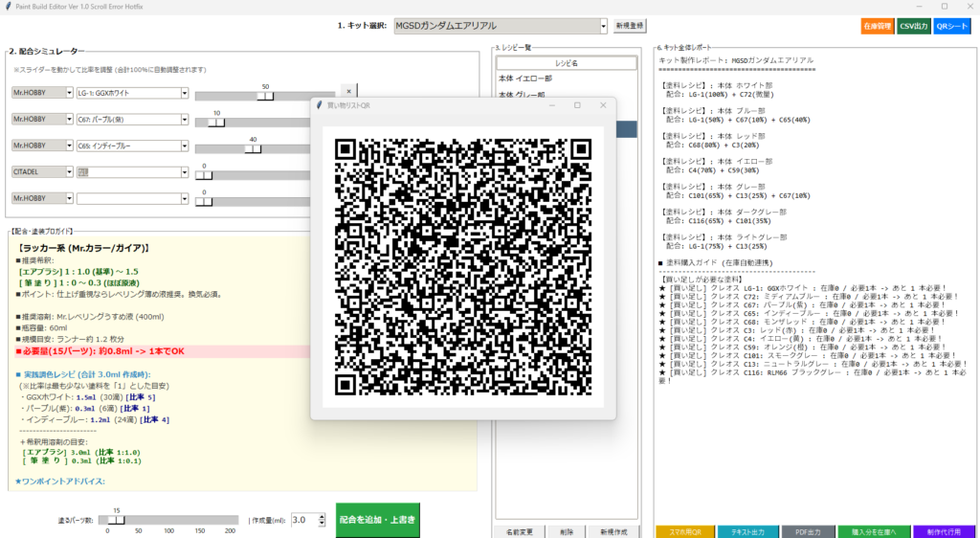Viewport: 980px width, 538px height.
Task: Open the CSV出力 export button
Action: click(x=912, y=27)
